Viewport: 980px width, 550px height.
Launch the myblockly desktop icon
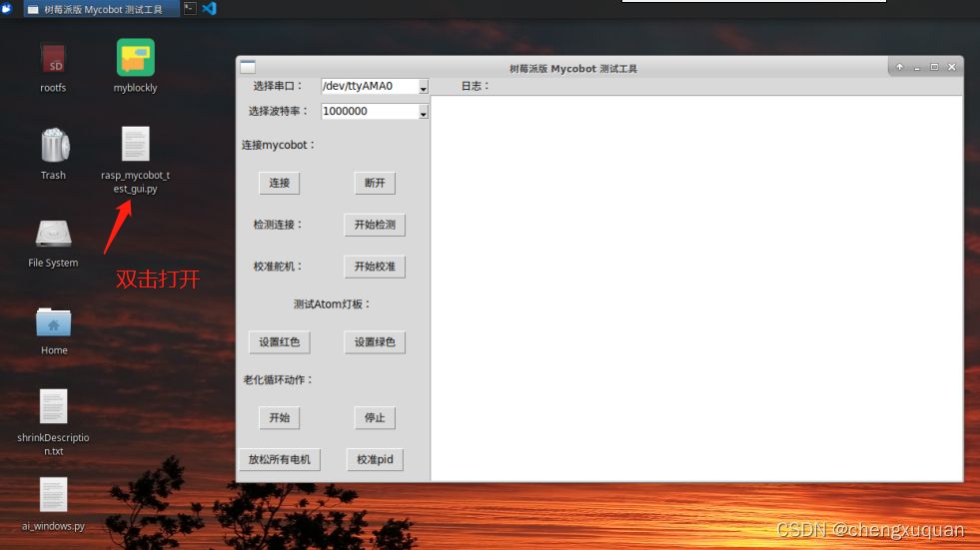click(135, 58)
